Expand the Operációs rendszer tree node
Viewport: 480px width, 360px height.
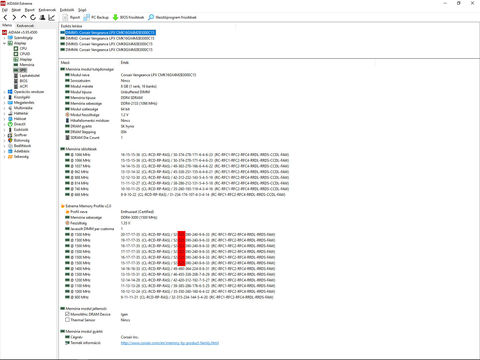5,92
